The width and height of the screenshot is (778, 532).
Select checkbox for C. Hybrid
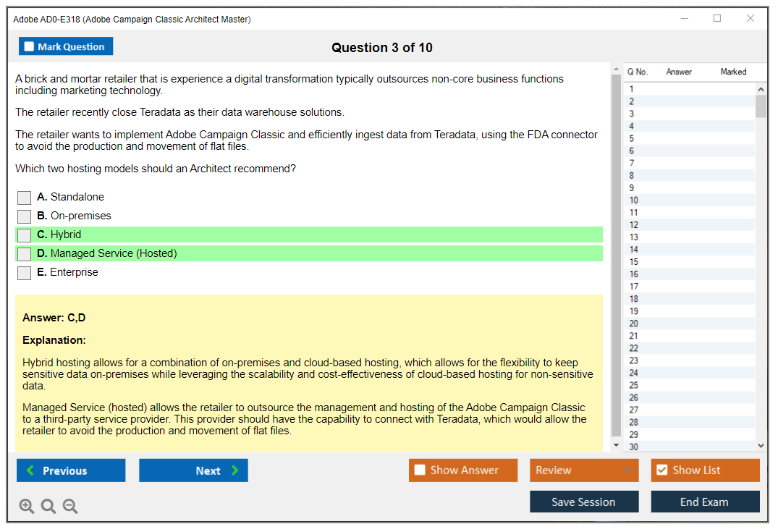(25, 235)
